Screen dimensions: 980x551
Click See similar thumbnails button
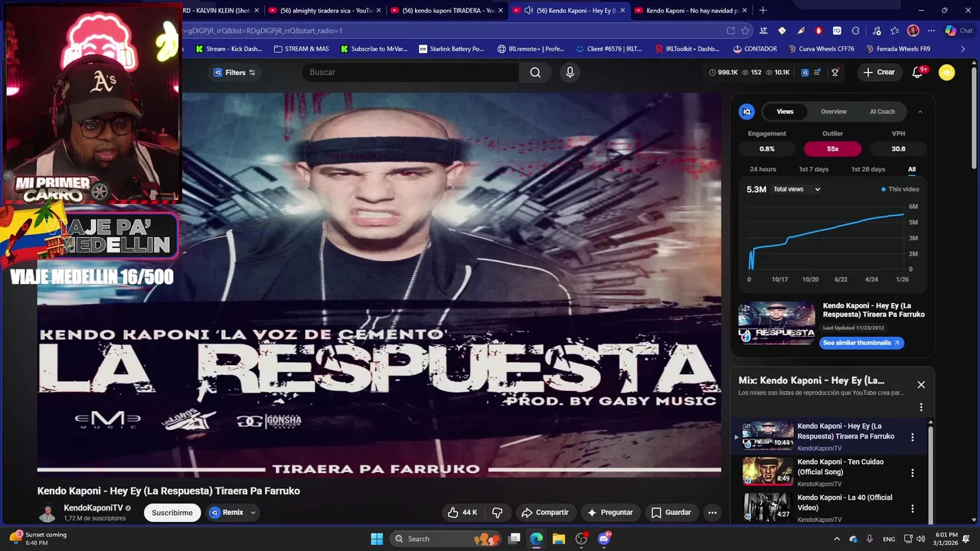click(x=861, y=343)
